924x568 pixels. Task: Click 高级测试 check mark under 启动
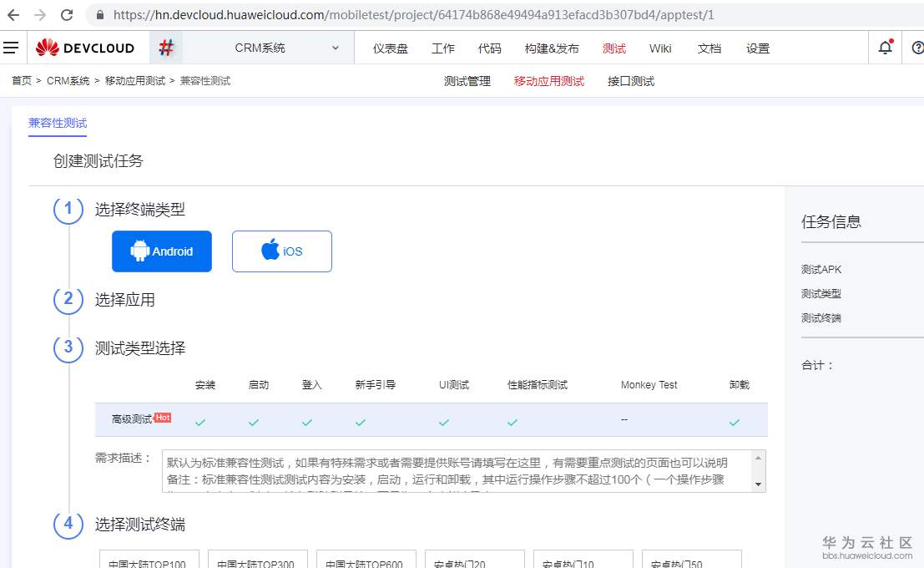click(x=254, y=423)
